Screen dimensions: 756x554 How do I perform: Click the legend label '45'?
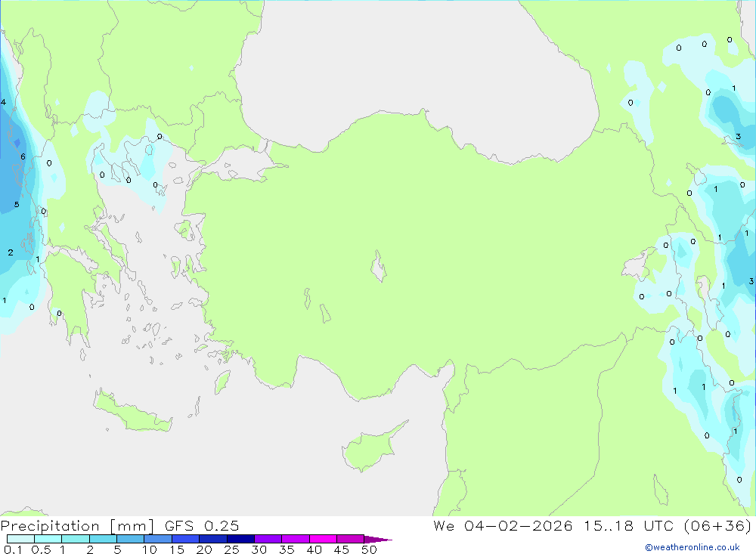click(x=342, y=549)
